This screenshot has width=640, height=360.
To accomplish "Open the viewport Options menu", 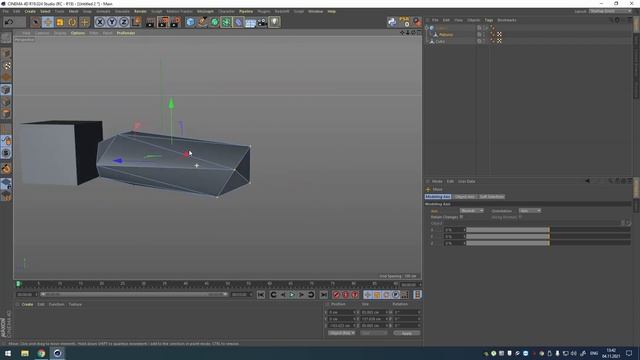I will (x=78, y=33).
